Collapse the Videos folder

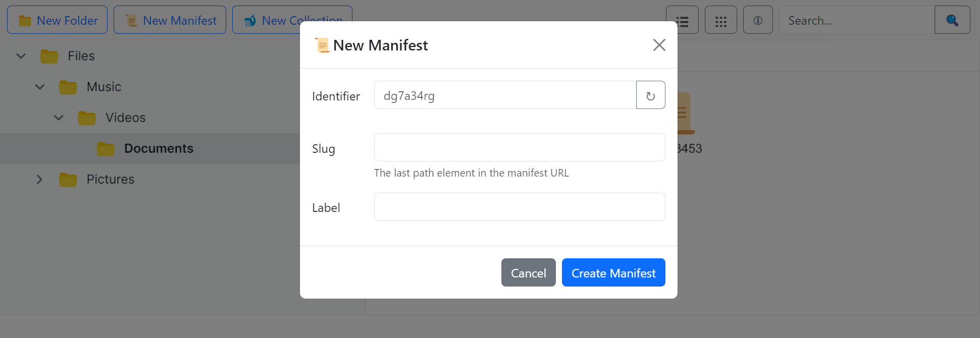(59, 118)
